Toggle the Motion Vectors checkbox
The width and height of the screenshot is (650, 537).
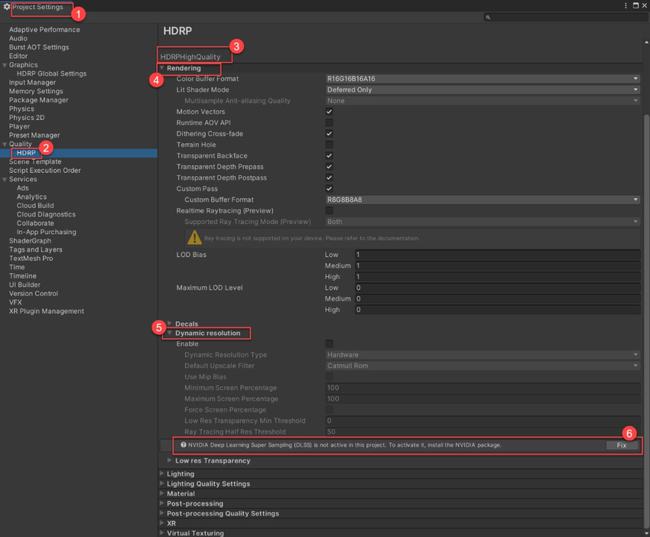click(329, 112)
